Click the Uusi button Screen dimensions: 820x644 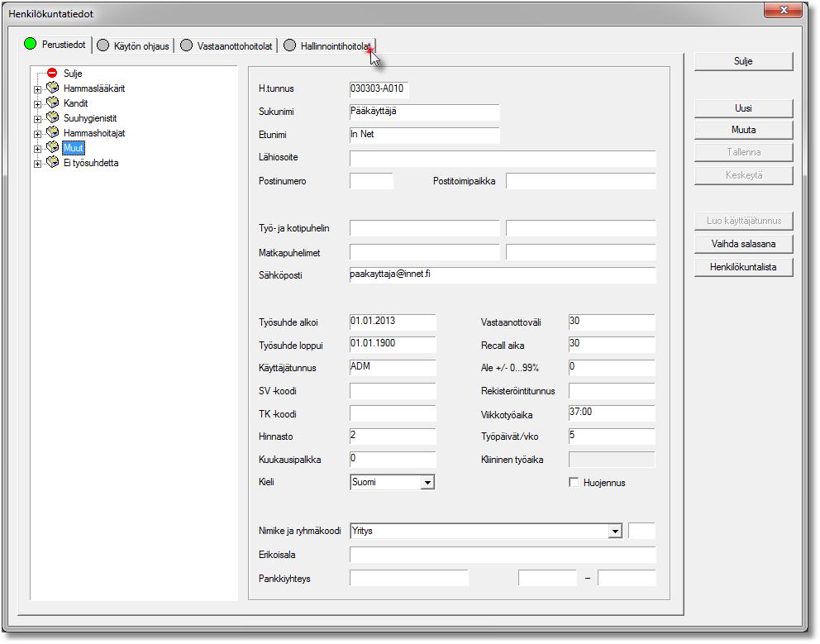743,108
